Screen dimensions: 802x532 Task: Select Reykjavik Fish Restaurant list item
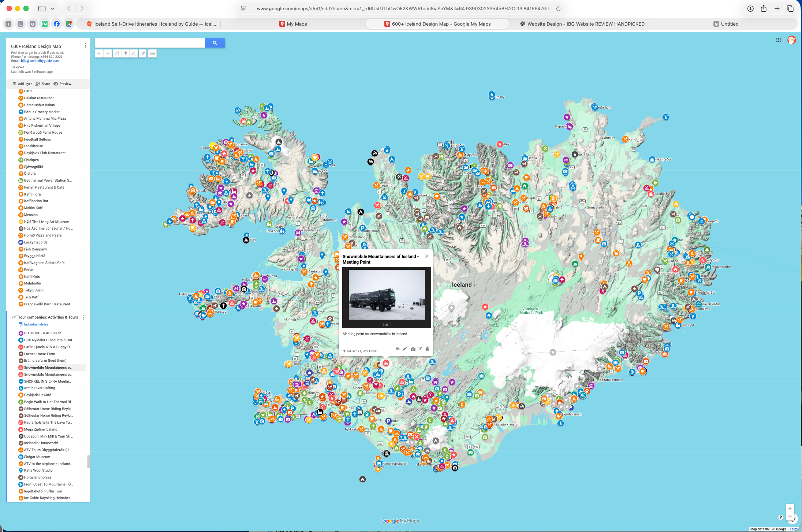click(x=45, y=153)
